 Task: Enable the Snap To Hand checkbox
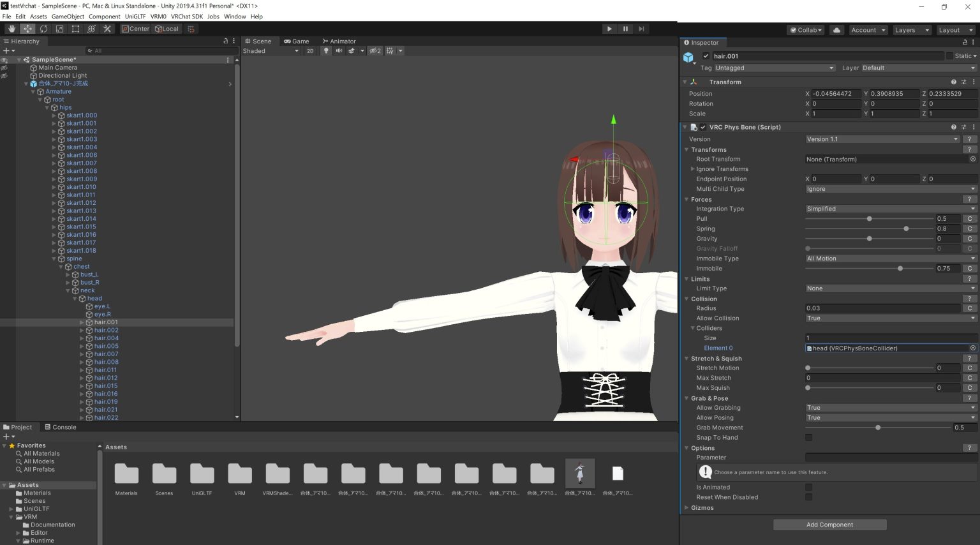(808, 437)
